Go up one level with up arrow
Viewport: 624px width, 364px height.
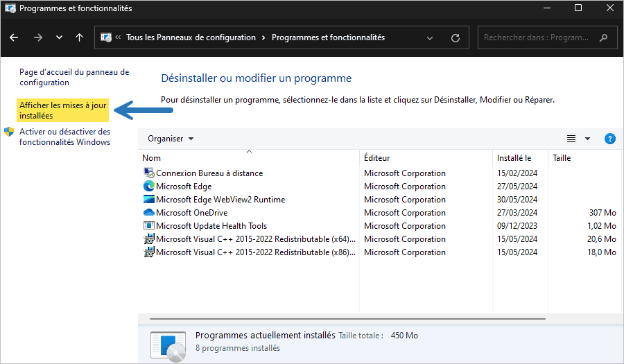coord(80,37)
